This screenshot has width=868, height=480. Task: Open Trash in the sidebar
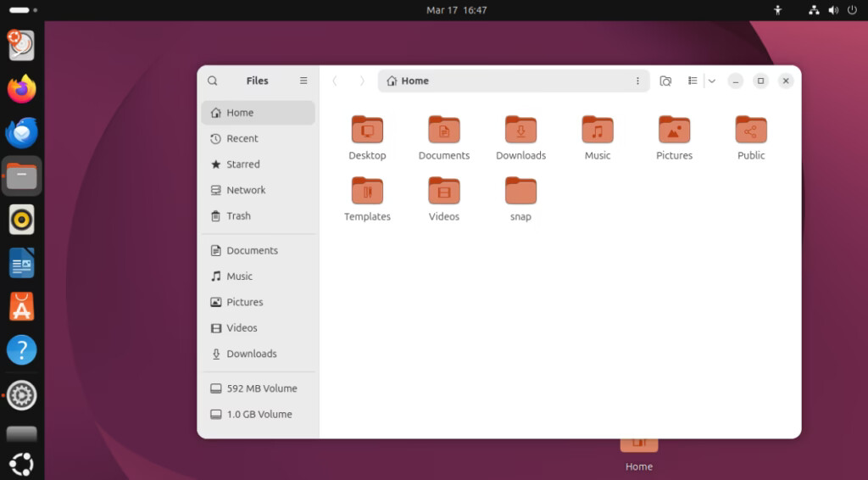coord(238,216)
